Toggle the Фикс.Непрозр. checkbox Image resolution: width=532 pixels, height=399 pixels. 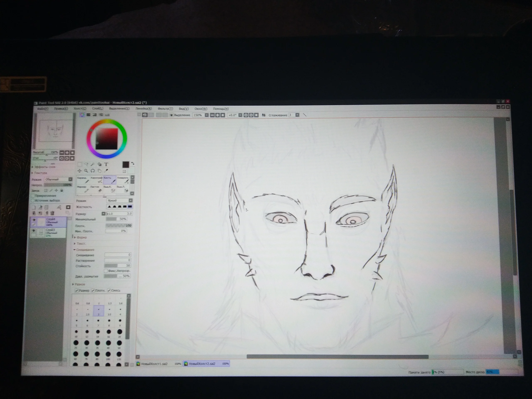(106, 271)
